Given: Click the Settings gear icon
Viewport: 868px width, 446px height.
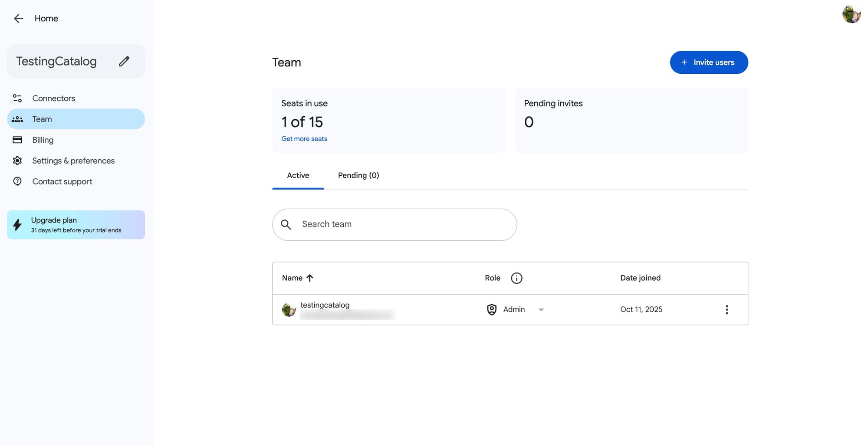Looking at the screenshot, I should point(17,161).
